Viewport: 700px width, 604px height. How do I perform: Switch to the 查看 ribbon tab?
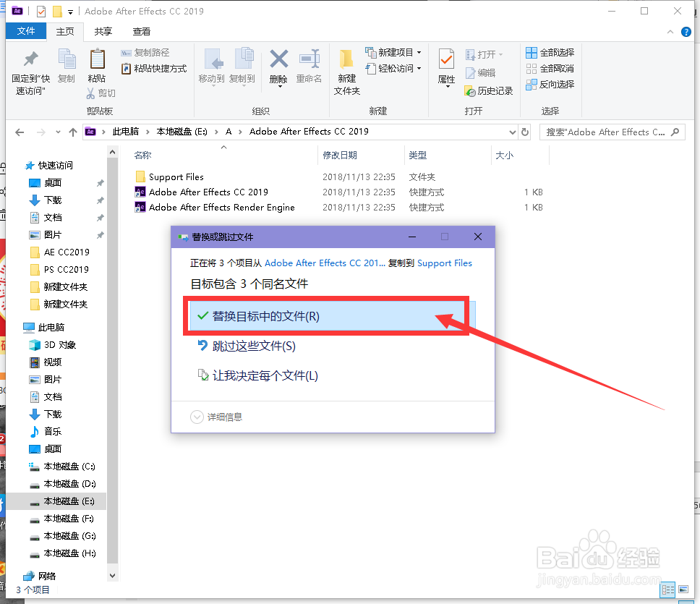(142, 31)
